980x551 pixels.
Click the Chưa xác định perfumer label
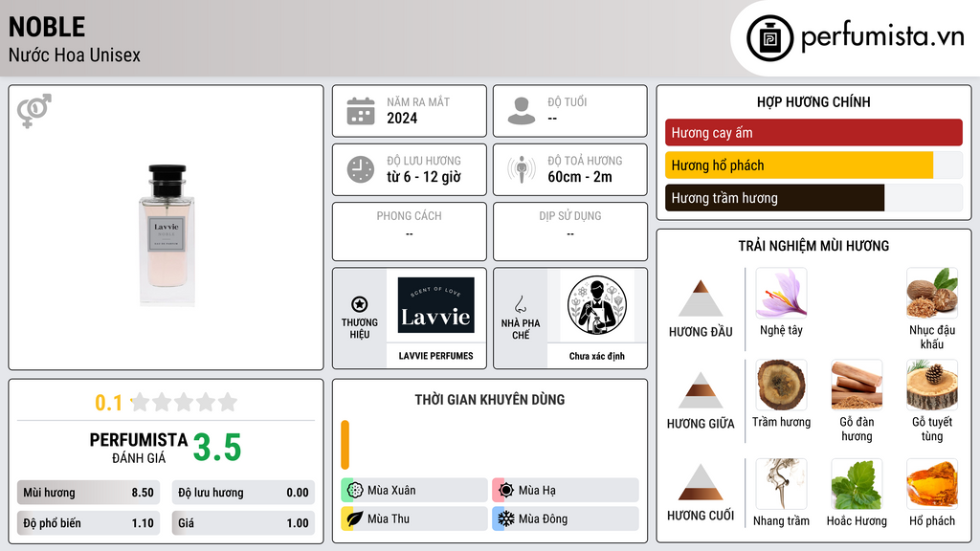pos(597,356)
